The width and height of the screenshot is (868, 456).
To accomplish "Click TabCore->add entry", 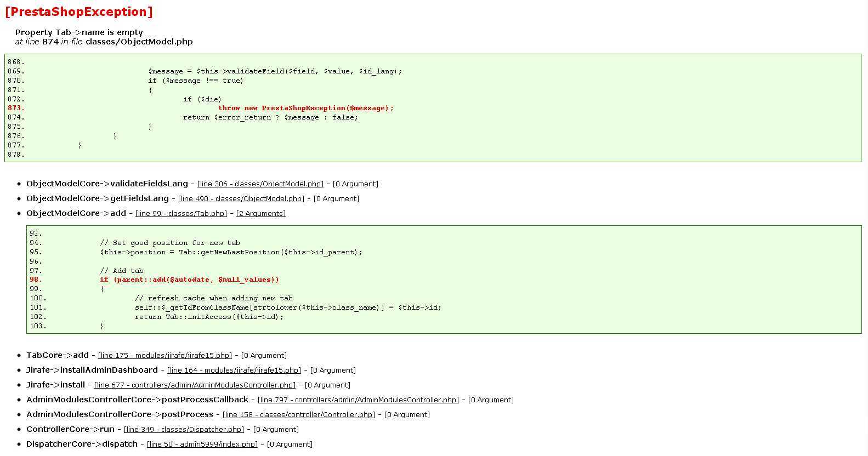I will point(58,355).
